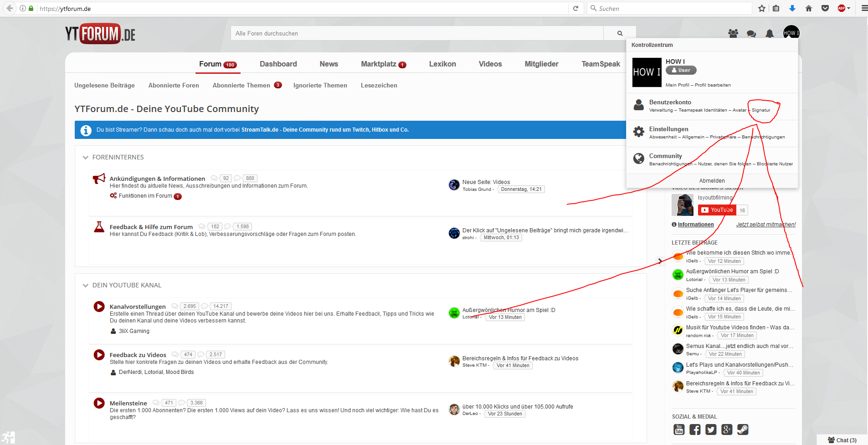This screenshot has width=868, height=445.
Task: Click the forum search magnifier button
Action: click(620, 33)
